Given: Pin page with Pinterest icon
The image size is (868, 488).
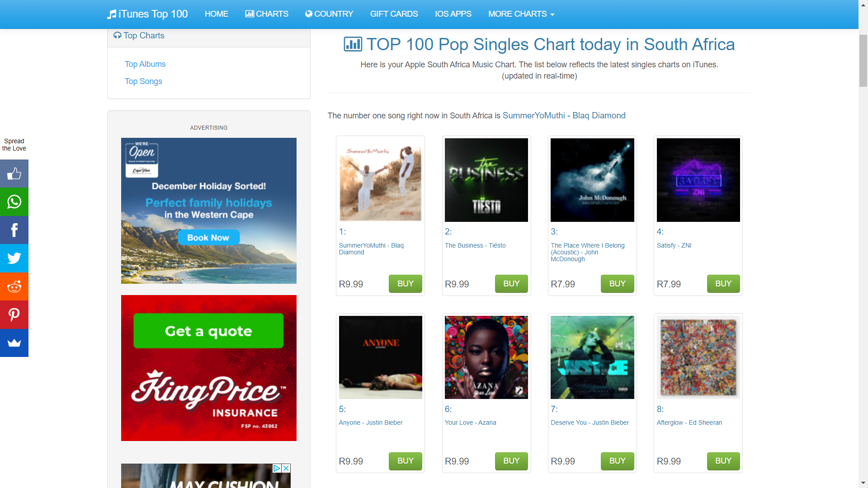Looking at the screenshot, I should [14, 314].
